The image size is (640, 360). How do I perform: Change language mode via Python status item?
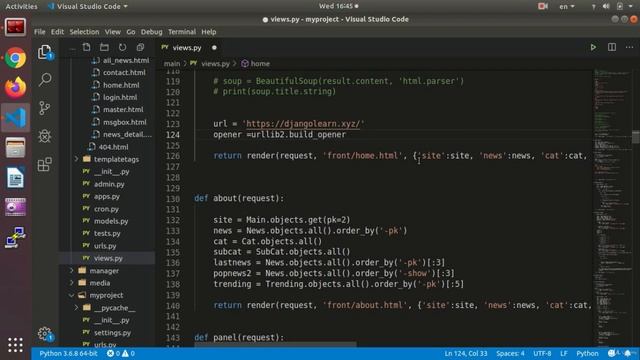coord(587,353)
